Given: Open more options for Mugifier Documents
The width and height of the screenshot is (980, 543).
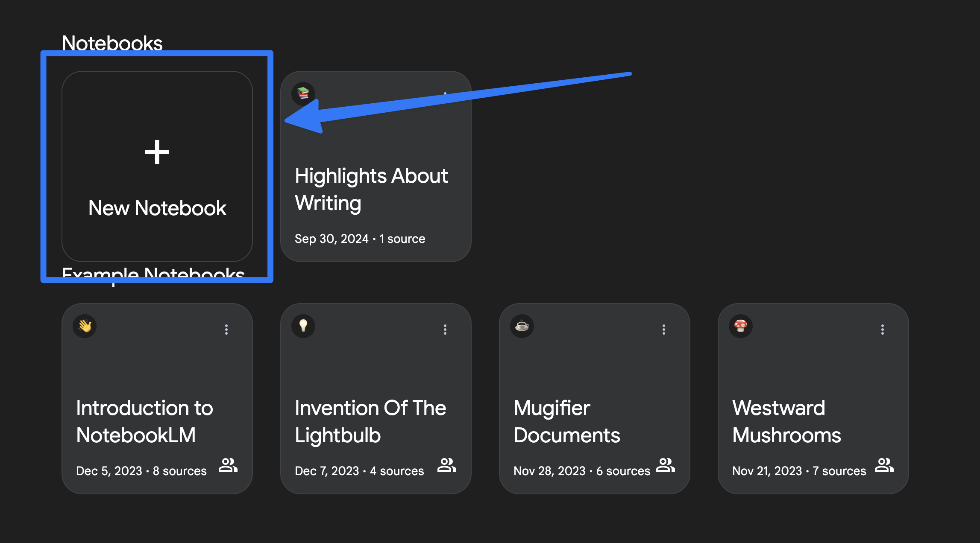Looking at the screenshot, I should (664, 330).
